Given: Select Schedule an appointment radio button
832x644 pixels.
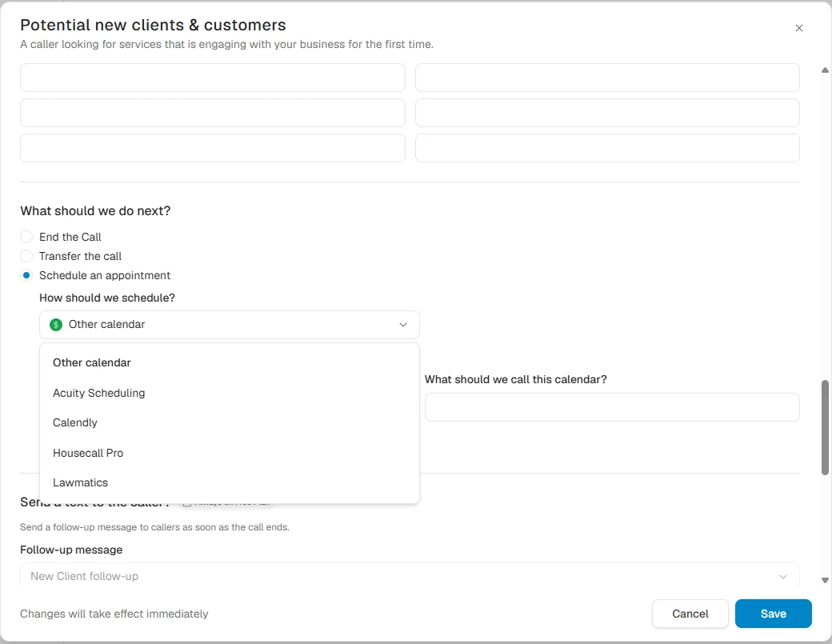Looking at the screenshot, I should [x=26, y=275].
